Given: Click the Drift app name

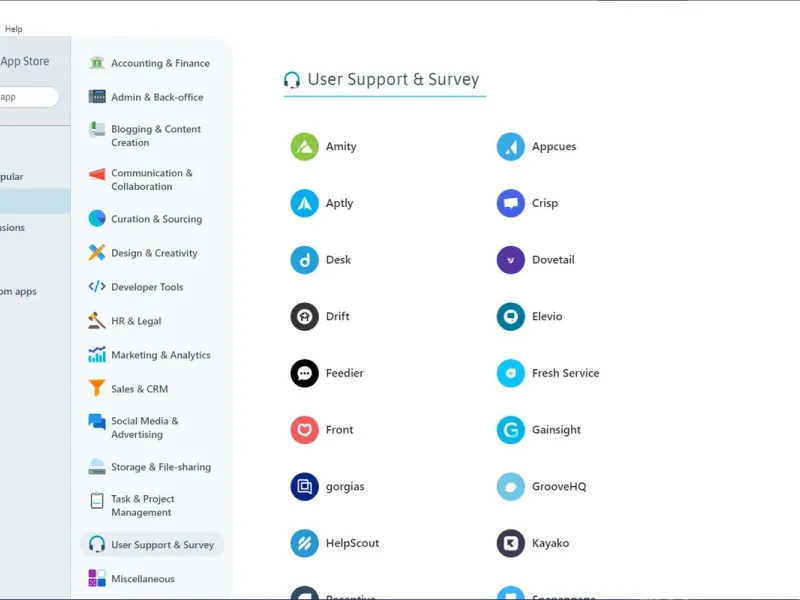Looking at the screenshot, I should pos(338,316).
